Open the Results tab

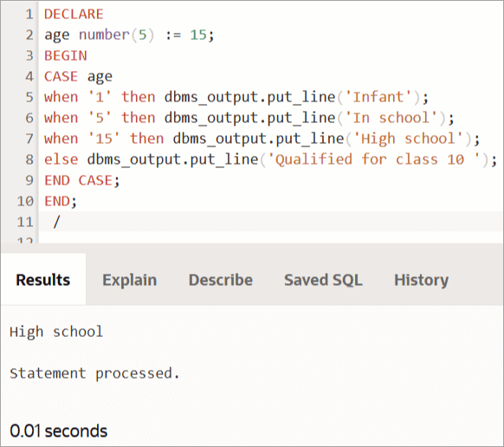(43, 280)
